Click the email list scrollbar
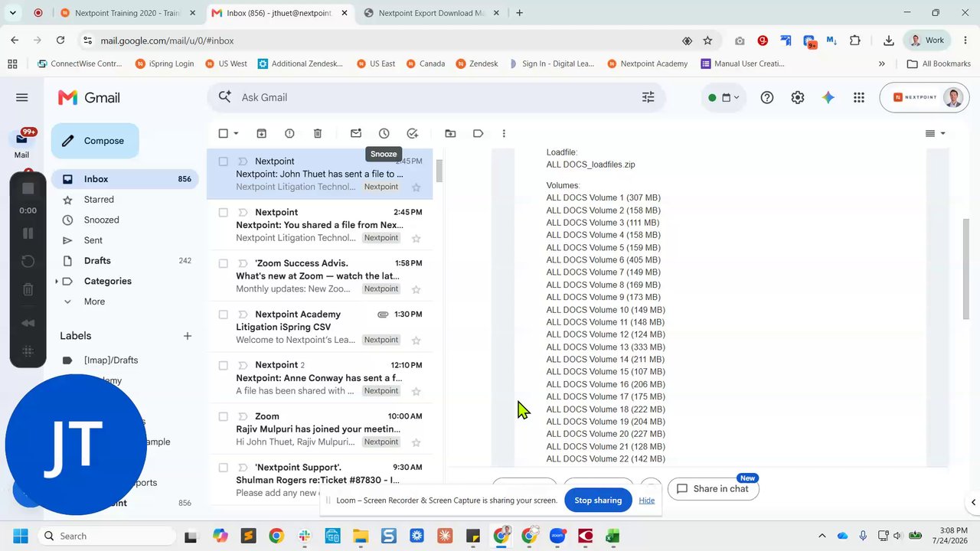 pyautogui.click(x=439, y=170)
